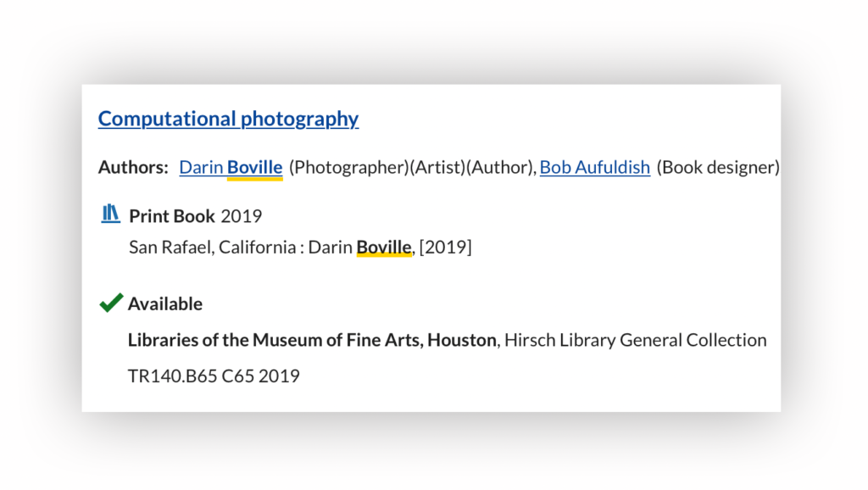The height and width of the screenshot is (490, 868).
Task: Click the Available status text
Action: pyautogui.click(x=165, y=304)
